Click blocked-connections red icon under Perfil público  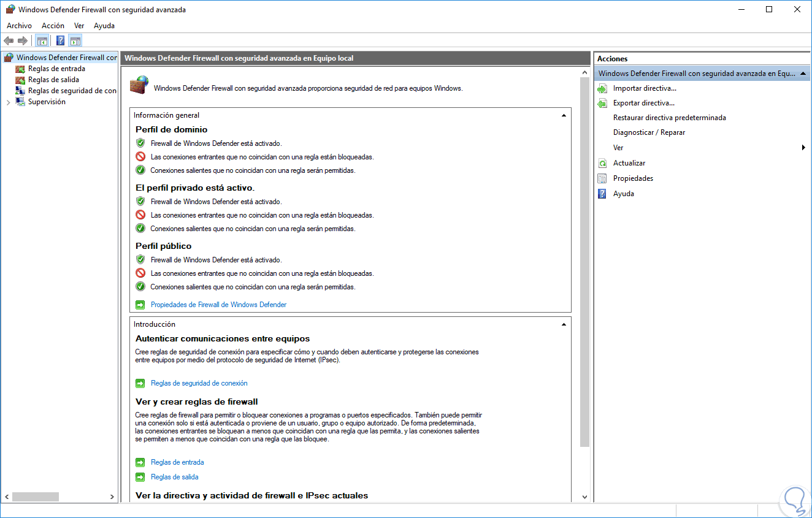click(x=140, y=273)
